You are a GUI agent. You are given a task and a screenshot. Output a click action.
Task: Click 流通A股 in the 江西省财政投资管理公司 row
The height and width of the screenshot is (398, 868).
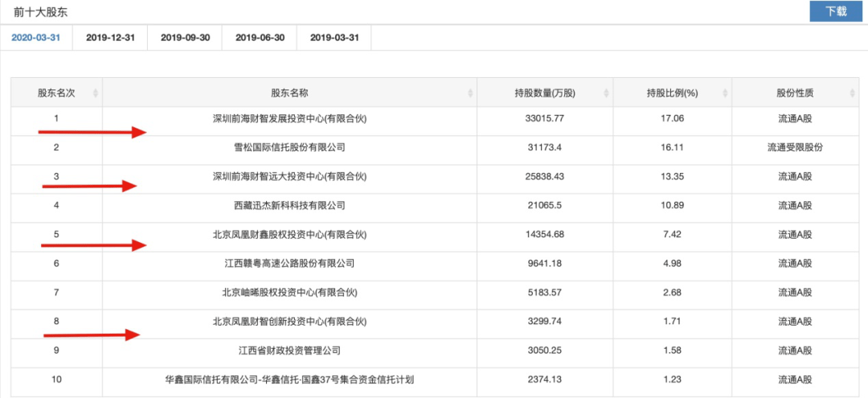795,351
